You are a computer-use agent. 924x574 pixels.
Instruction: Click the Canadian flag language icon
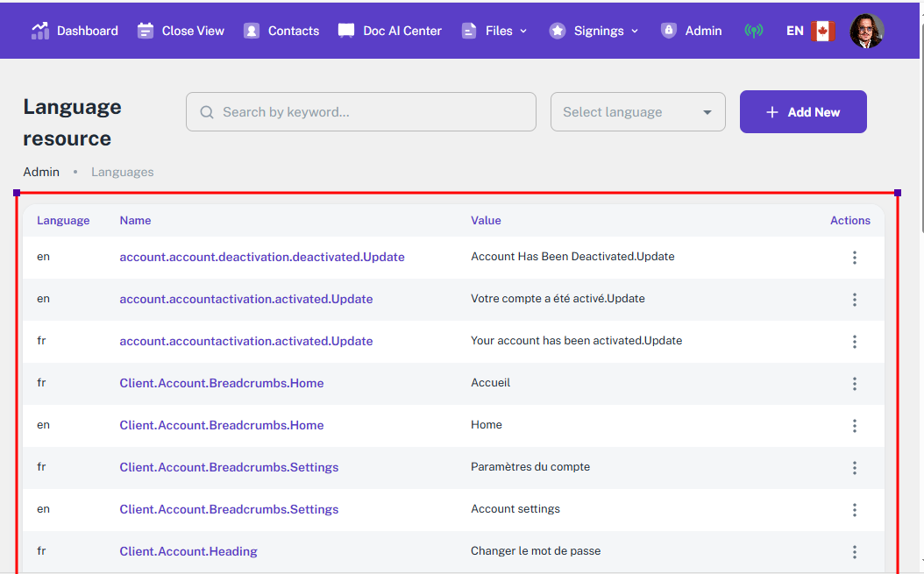[x=822, y=31]
